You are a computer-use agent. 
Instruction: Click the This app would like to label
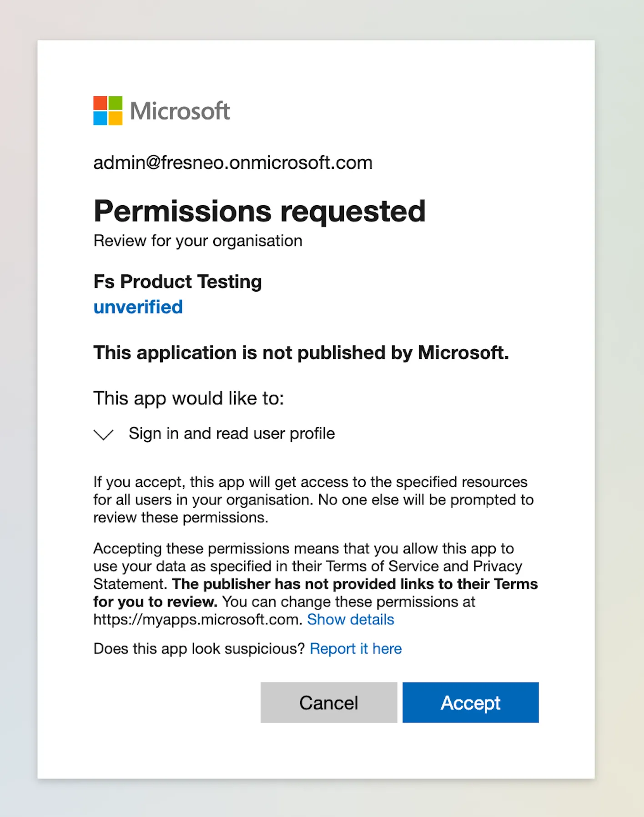(x=188, y=398)
